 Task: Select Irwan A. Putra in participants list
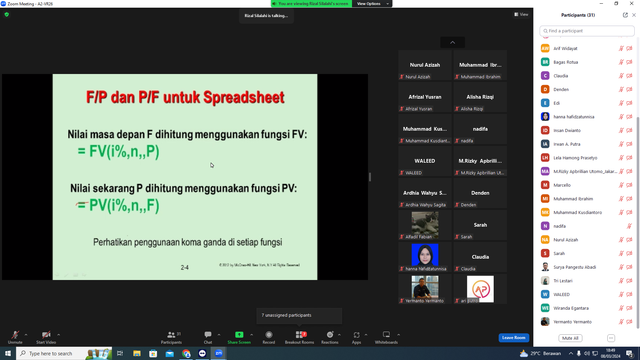pyautogui.click(x=587, y=144)
